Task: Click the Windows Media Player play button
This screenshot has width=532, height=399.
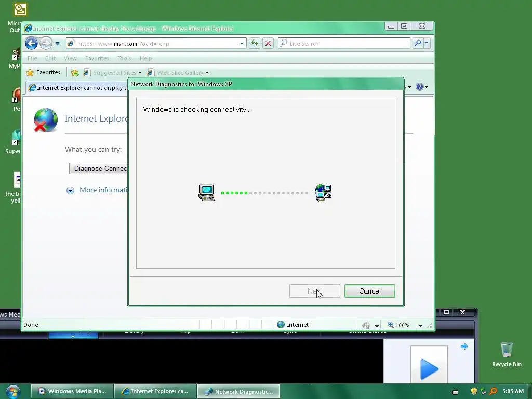Action: (x=429, y=369)
